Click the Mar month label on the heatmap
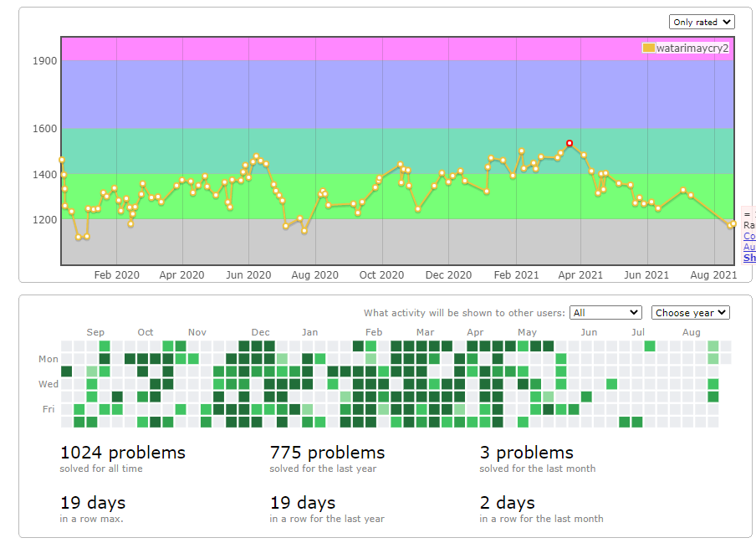The image size is (756, 543). [x=425, y=332]
